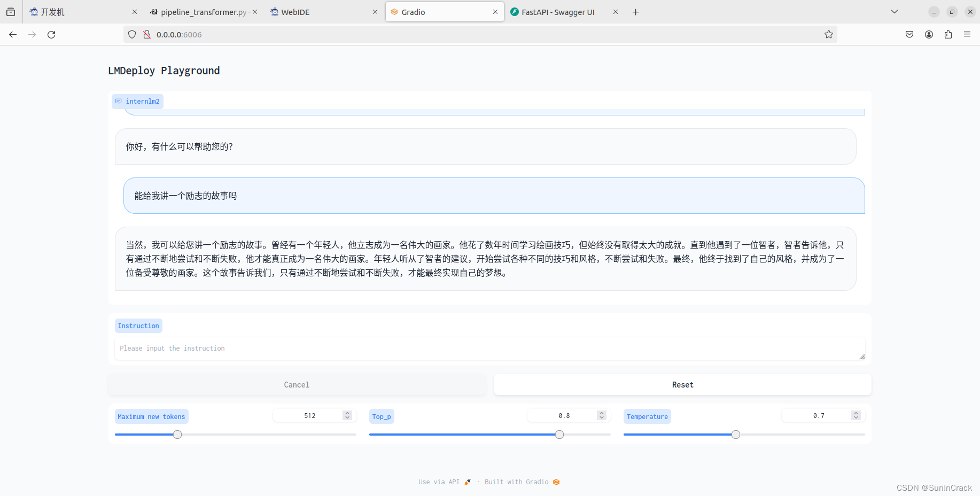Open the Use via API link
980x496 pixels.
445,482
